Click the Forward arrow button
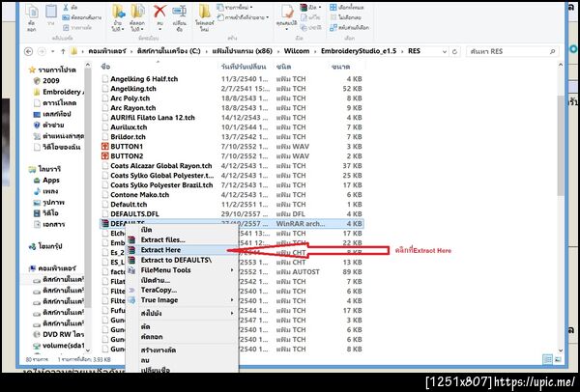The height and width of the screenshot is (392, 580). tap(42, 51)
